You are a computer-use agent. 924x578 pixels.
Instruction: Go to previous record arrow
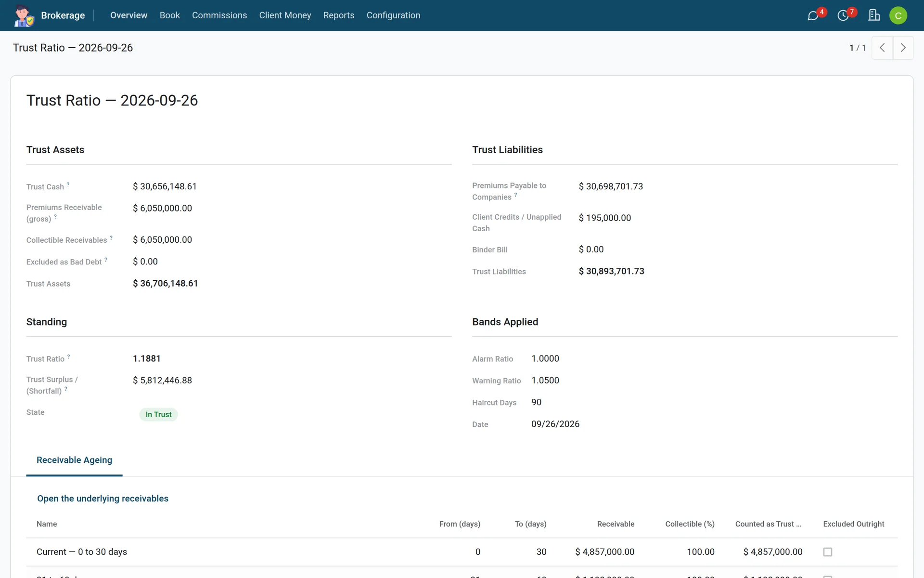click(x=882, y=48)
